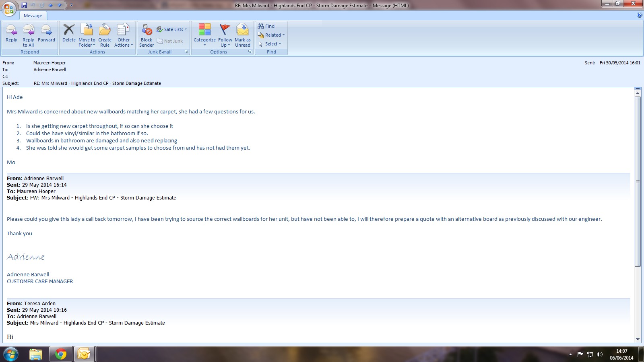Click Reply to All

tap(28, 35)
